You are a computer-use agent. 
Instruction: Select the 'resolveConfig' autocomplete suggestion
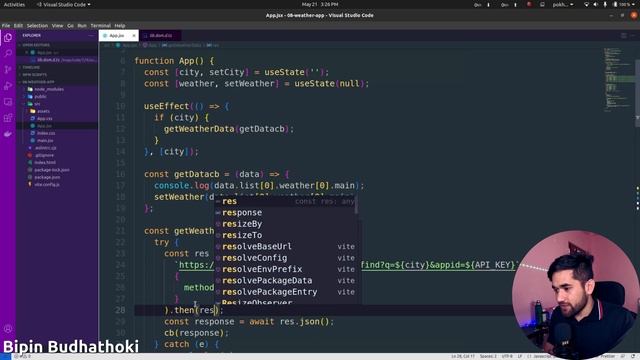click(x=285, y=258)
